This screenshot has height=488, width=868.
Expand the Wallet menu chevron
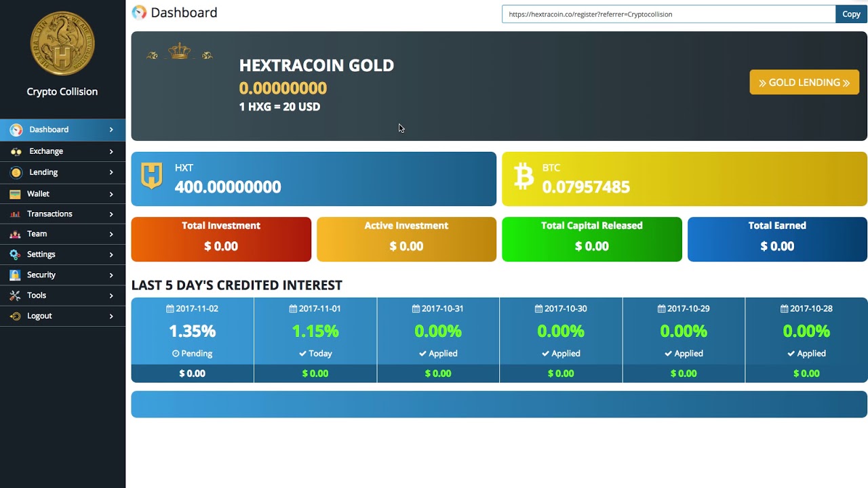[111, 194]
